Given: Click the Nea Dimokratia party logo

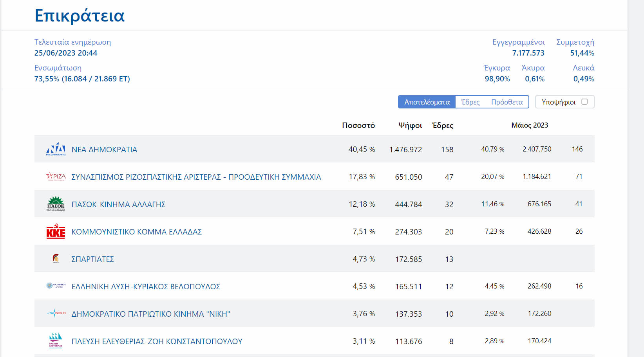Looking at the screenshot, I should click(x=56, y=149).
